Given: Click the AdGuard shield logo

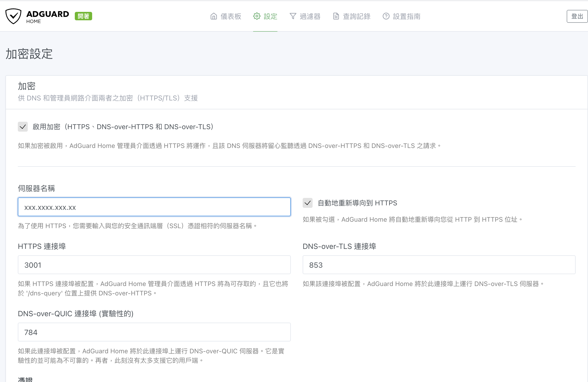Looking at the screenshot, I should point(14,16).
